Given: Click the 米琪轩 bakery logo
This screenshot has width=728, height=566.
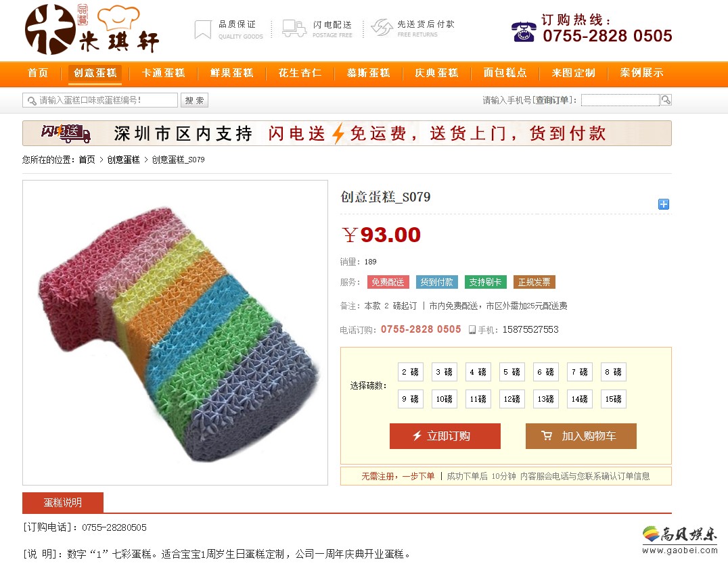Looking at the screenshot, I should 92,30.
